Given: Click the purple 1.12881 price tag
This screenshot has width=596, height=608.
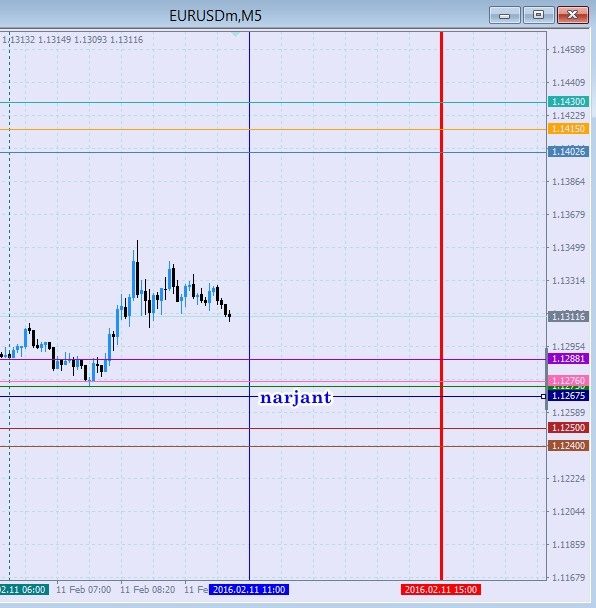Looking at the screenshot, I should 568,359.
